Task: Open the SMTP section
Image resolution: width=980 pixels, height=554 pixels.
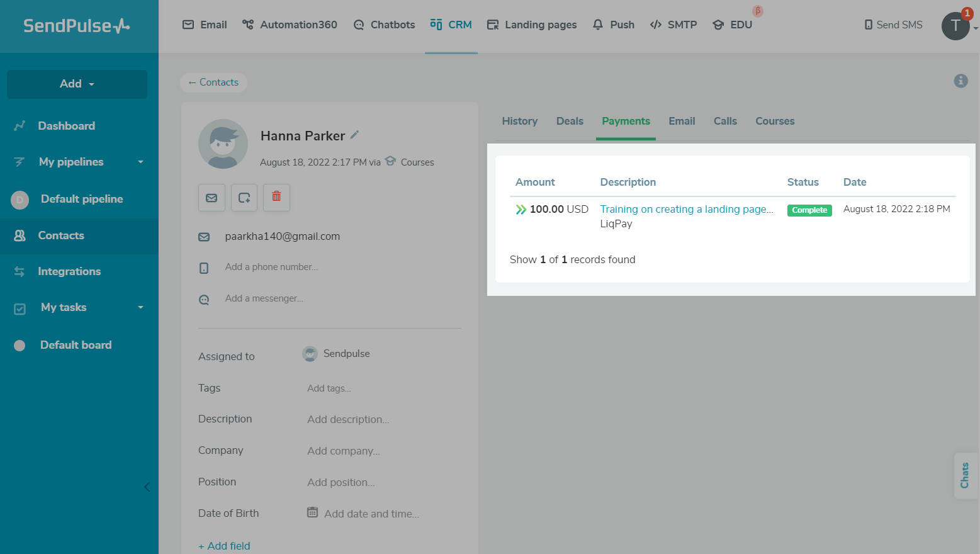Action: pyautogui.click(x=673, y=25)
